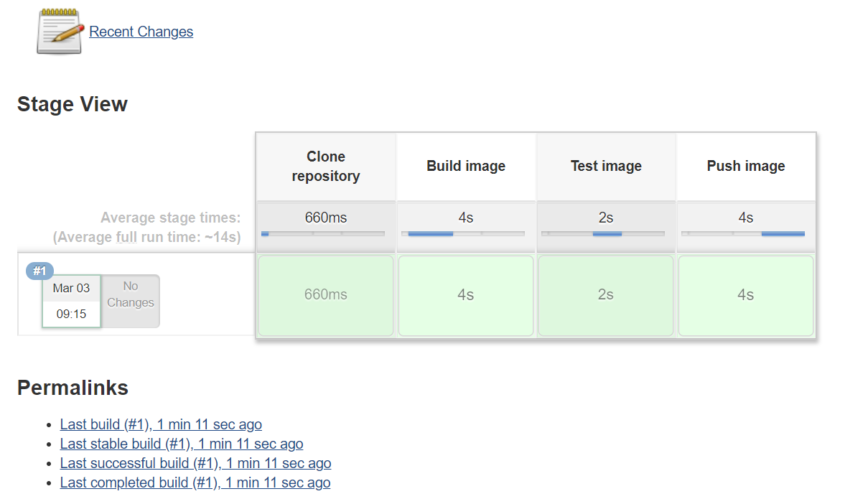Screen dimensions: 868x499
Task: Click the Recent Changes notepad icon
Action: pyautogui.click(x=60, y=32)
